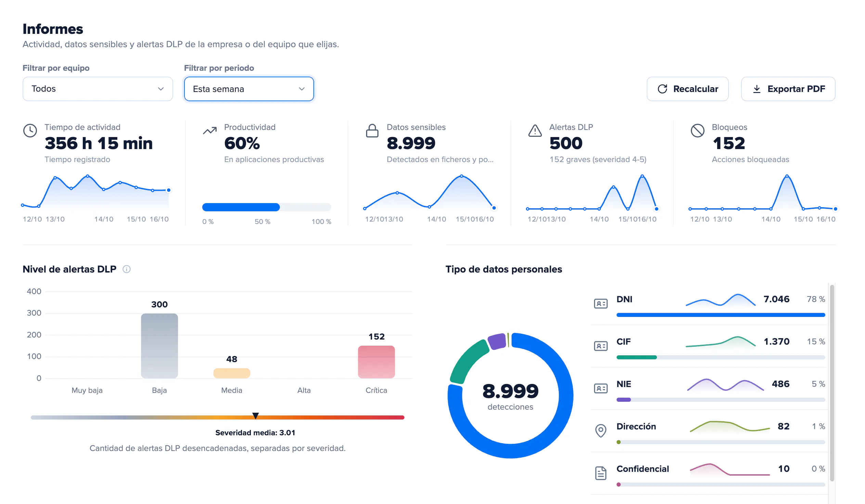Click the Alertas DLP sparkline chart
This screenshot has width=865, height=504.
(592, 192)
